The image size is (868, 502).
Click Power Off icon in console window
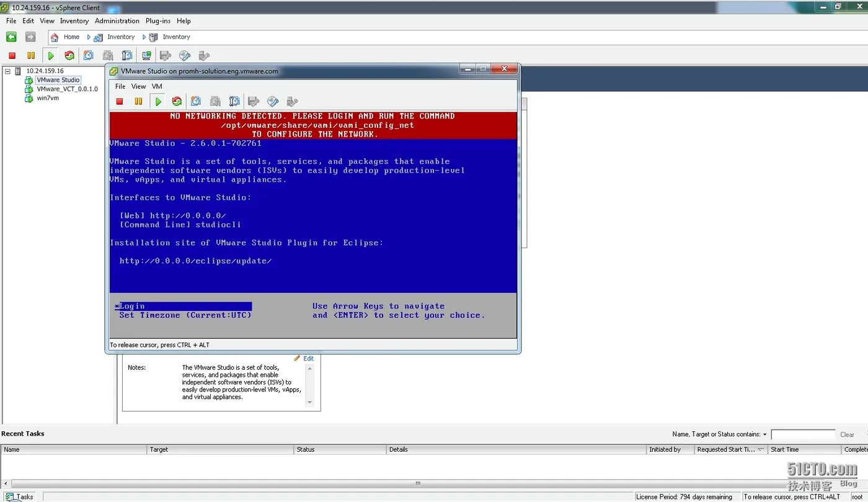click(120, 101)
